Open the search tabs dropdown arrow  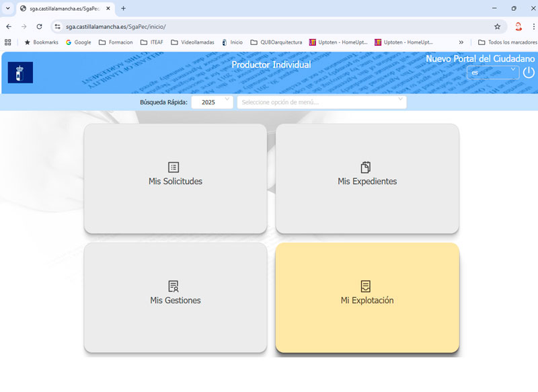coord(7,8)
